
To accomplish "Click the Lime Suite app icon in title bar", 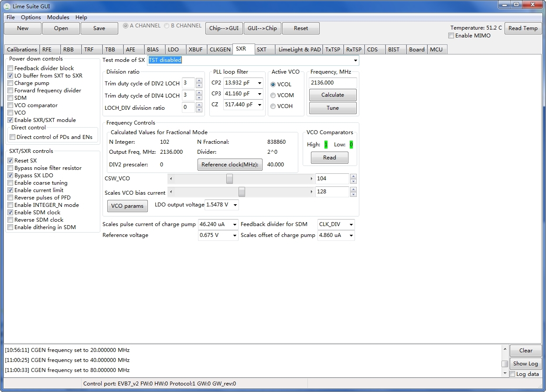I will click(x=7, y=6).
